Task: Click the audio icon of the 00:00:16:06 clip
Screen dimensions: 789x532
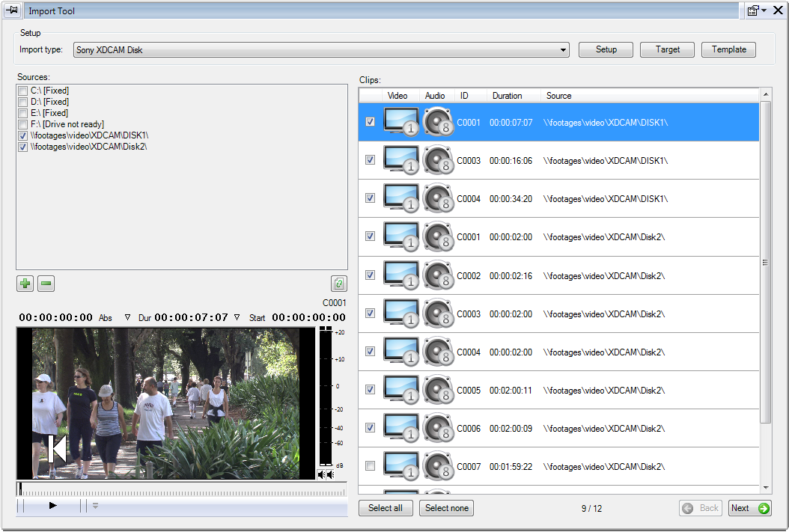Action: click(438, 160)
